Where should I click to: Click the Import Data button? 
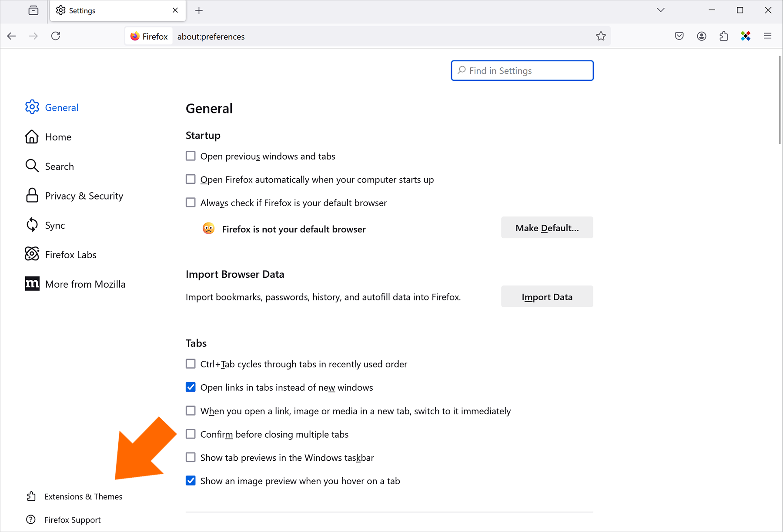[547, 297]
